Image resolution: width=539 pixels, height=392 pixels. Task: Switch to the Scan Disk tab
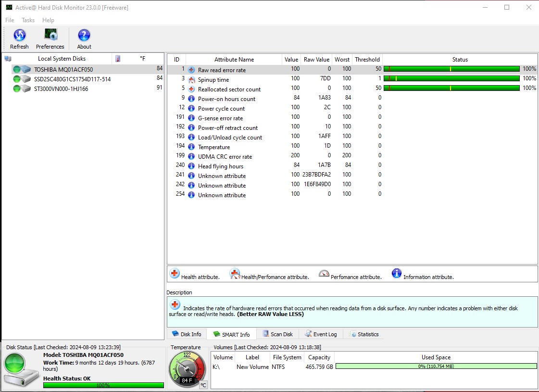point(277,334)
